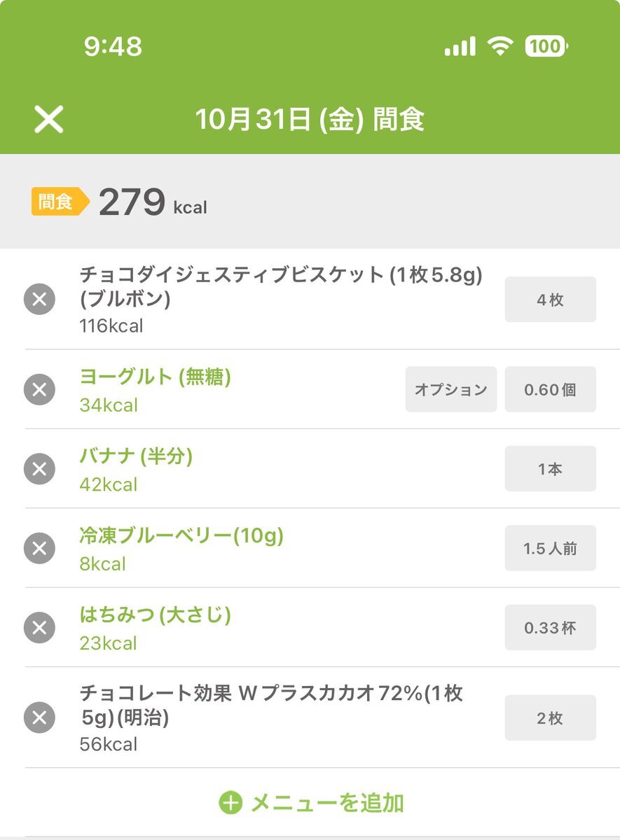Open the オプション selector for yogurt
Screen dimensions: 620x840
click(450, 389)
